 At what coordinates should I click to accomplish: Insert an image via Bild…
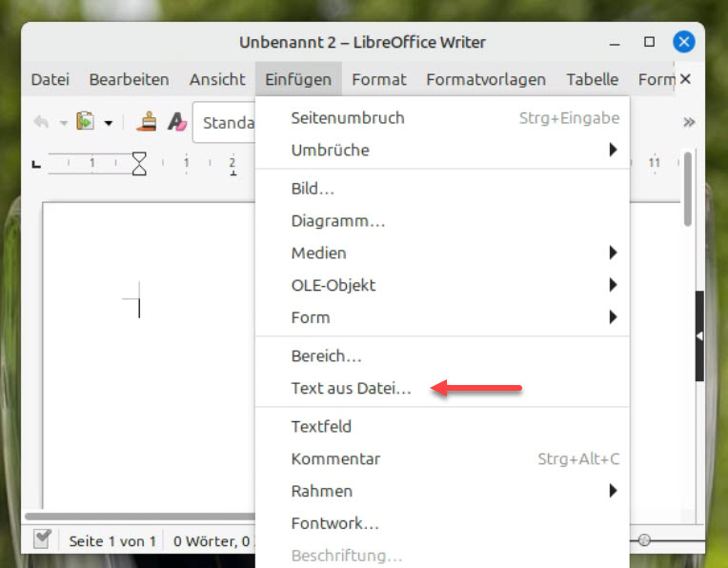313,189
